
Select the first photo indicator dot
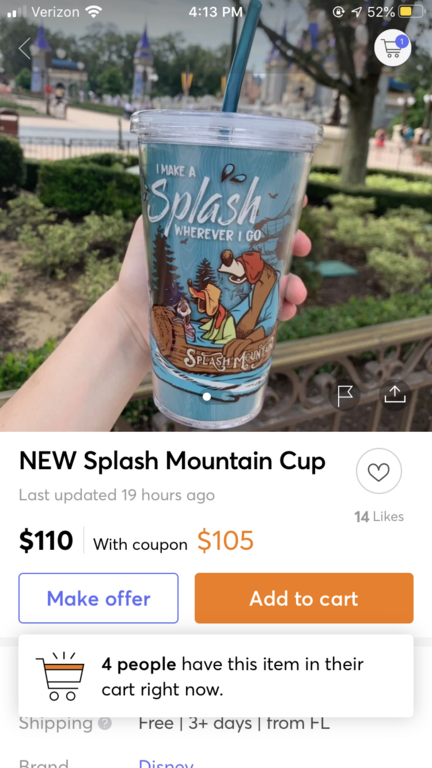point(207,397)
